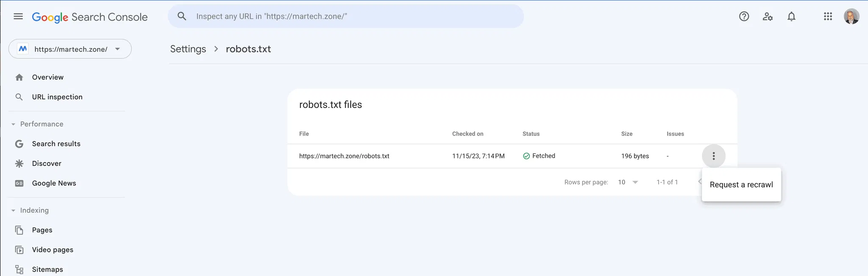This screenshot has width=868, height=276.
Task: Open the notifications bell
Action: (791, 17)
